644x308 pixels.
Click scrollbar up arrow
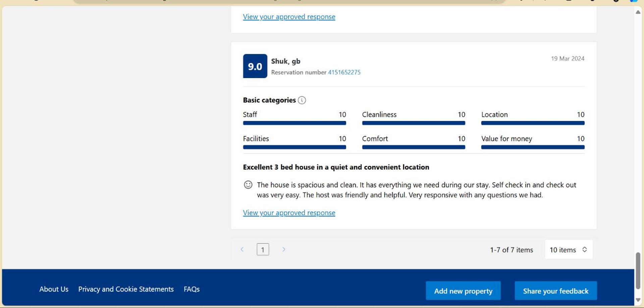coord(638,12)
